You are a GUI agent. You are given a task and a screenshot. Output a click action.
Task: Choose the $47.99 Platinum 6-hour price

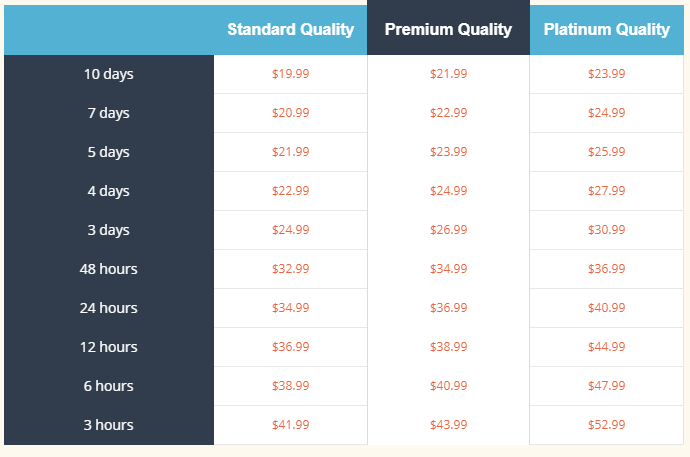[607, 386]
